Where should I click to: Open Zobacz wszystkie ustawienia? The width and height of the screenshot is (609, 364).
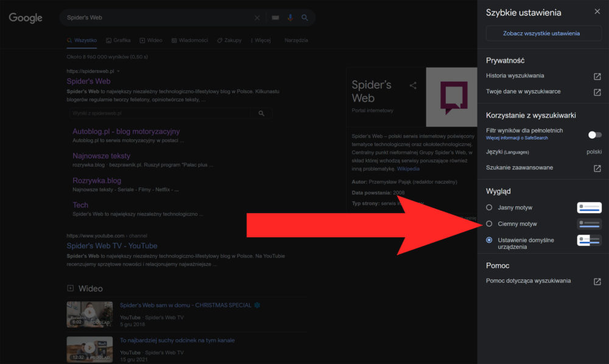tap(543, 33)
